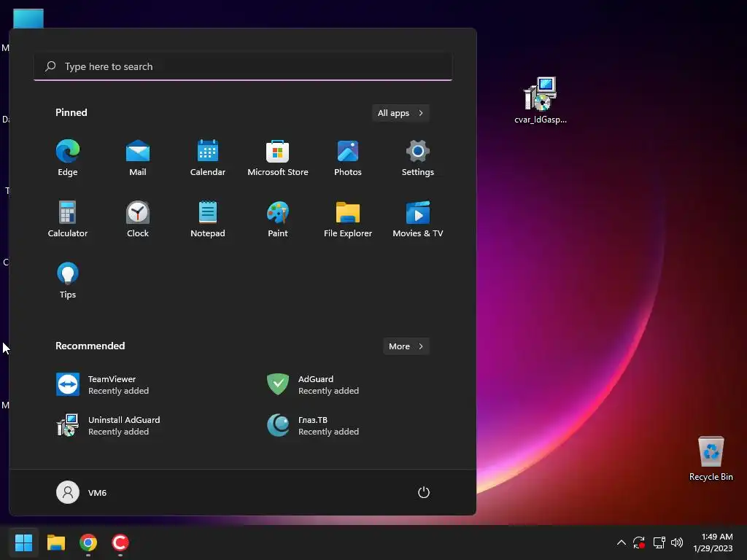
Task: Open the clock showing 1:49 AM
Action: click(713, 542)
